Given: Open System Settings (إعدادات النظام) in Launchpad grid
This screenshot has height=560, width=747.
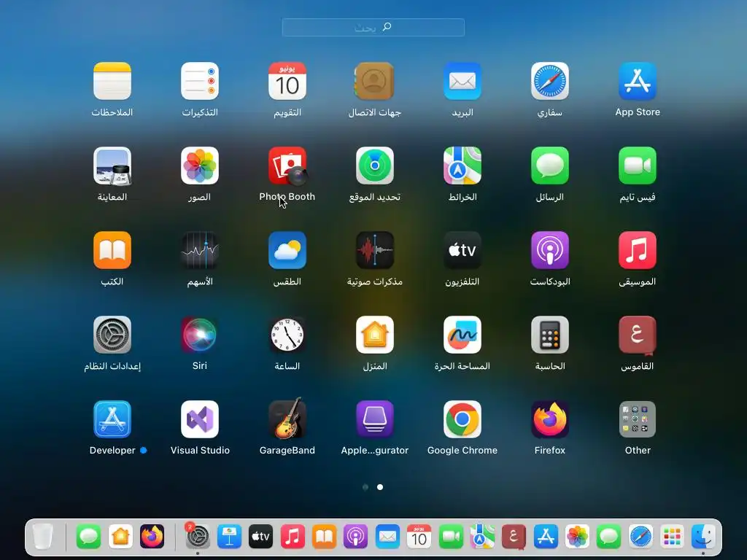Looking at the screenshot, I should (x=112, y=335).
